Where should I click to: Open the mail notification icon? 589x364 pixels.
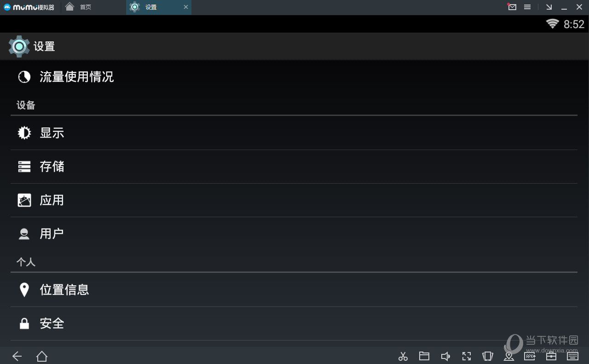click(512, 7)
